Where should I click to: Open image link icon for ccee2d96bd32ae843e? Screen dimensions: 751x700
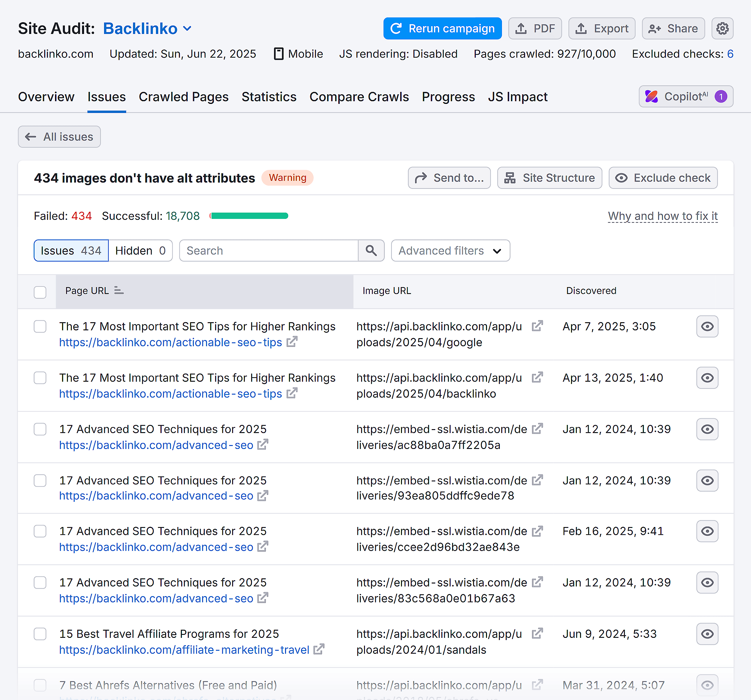537,532
